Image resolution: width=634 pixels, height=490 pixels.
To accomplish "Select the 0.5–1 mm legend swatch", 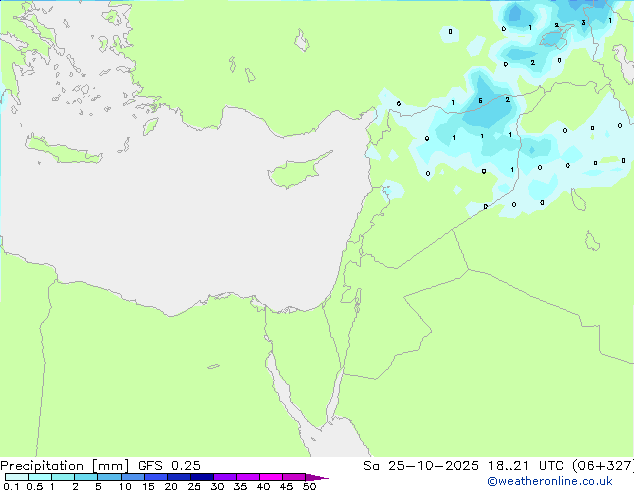I will tap(40, 477).
